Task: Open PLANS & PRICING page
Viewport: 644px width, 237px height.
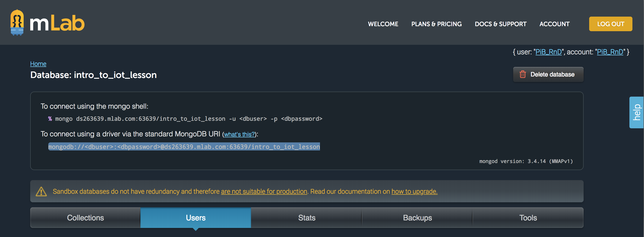Action: point(436,24)
